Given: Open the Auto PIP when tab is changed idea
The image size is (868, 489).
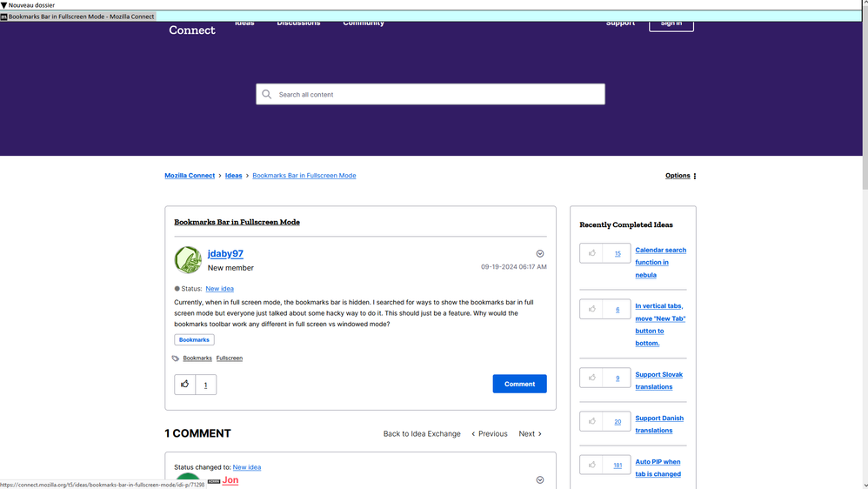Looking at the screenshot, I should pos(658,468).
